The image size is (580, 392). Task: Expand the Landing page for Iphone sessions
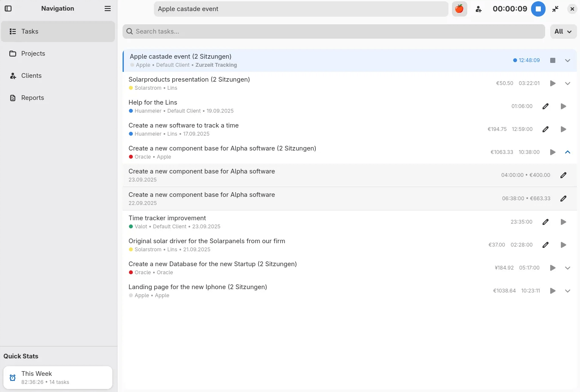[567, 291]
